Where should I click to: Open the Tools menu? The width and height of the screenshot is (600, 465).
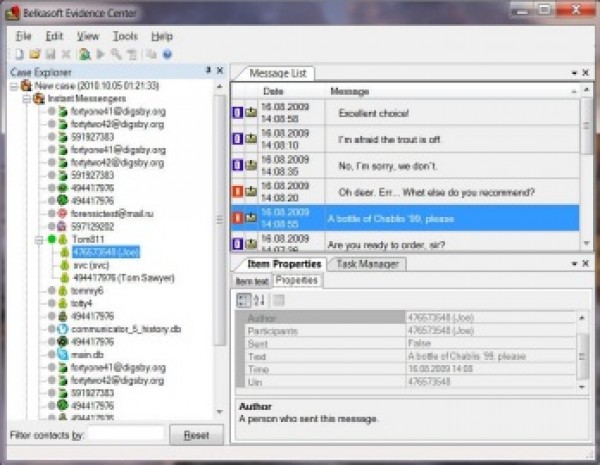click(125, 36)
